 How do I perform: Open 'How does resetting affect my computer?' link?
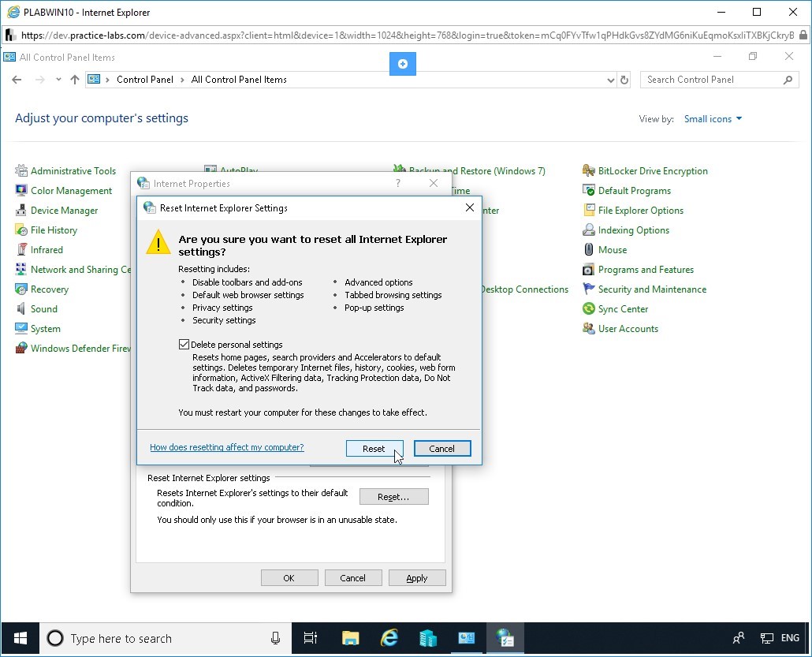tap(227, 447)
